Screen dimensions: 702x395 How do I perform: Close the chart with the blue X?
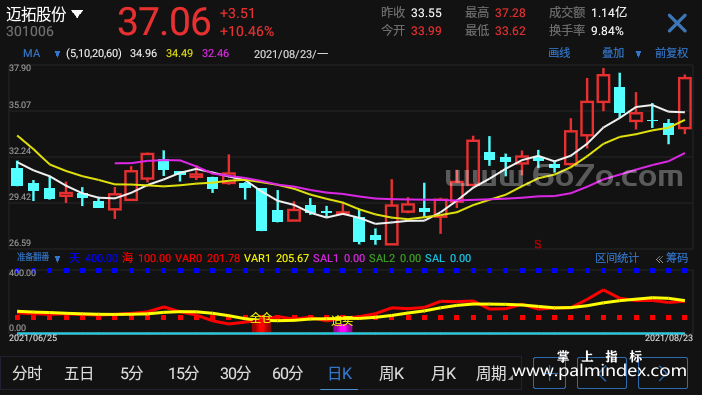(676, 23)
